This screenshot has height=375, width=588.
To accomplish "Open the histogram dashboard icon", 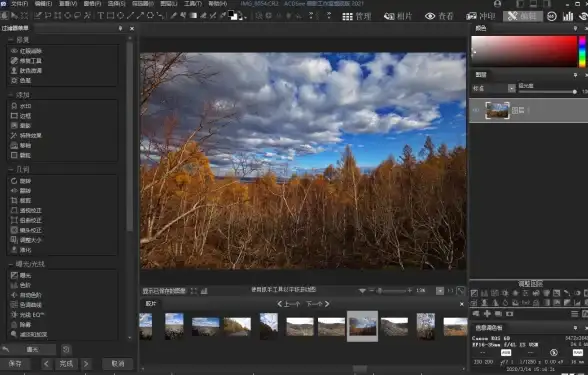I will 568,16.
